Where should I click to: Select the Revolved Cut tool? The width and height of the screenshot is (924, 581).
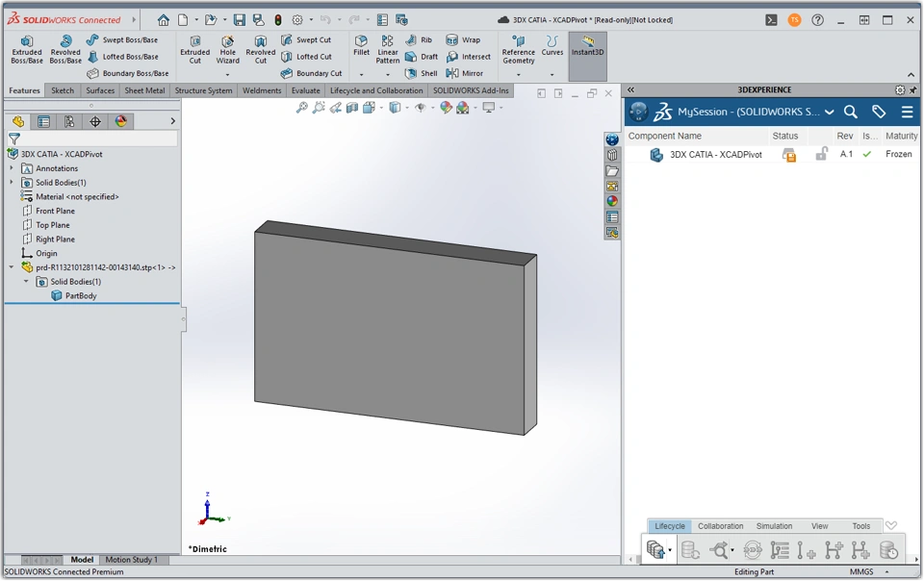pos(261,49)
